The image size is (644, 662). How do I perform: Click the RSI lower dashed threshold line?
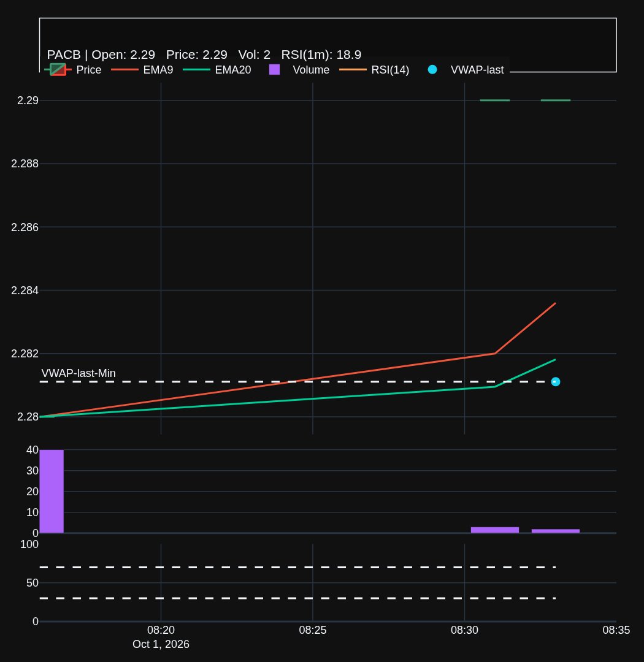coord(297,598)
